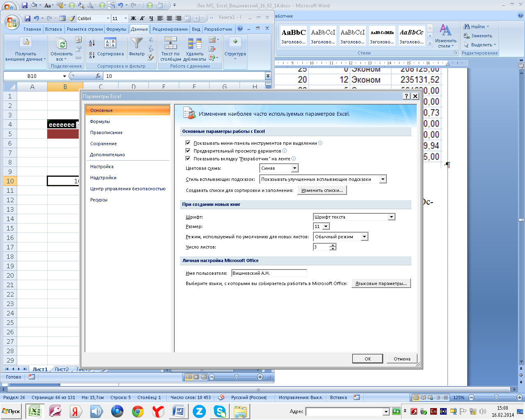Toggle show Разработчик tab checkbox
The image size is (525, 420).
188,159
